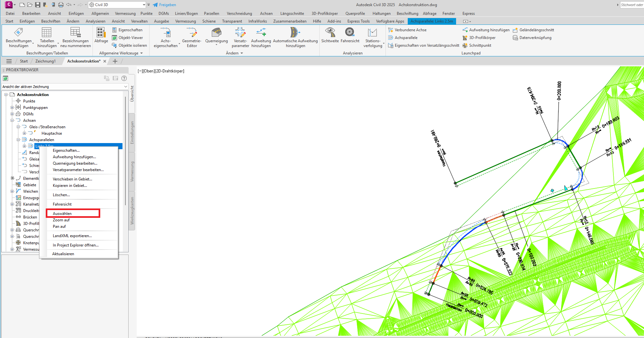Collapse the Achsparallelen tree node
Image resolution: width=644 pixels, height=338 pixels.
(x=18, y=140)
